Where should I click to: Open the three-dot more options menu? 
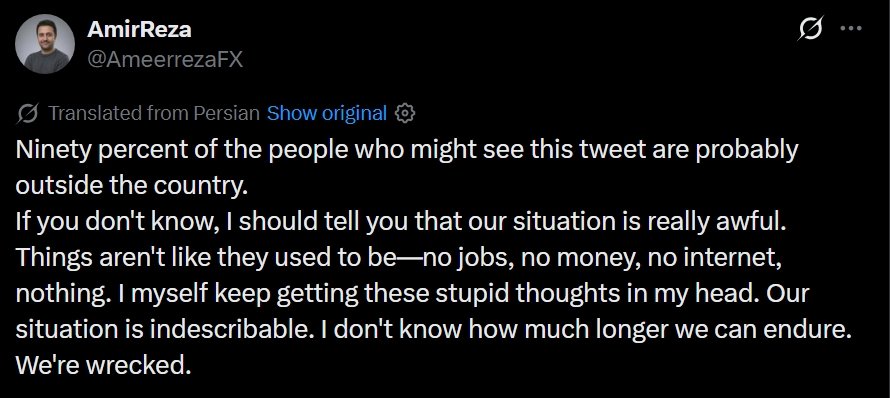click(x=851, y=28)
